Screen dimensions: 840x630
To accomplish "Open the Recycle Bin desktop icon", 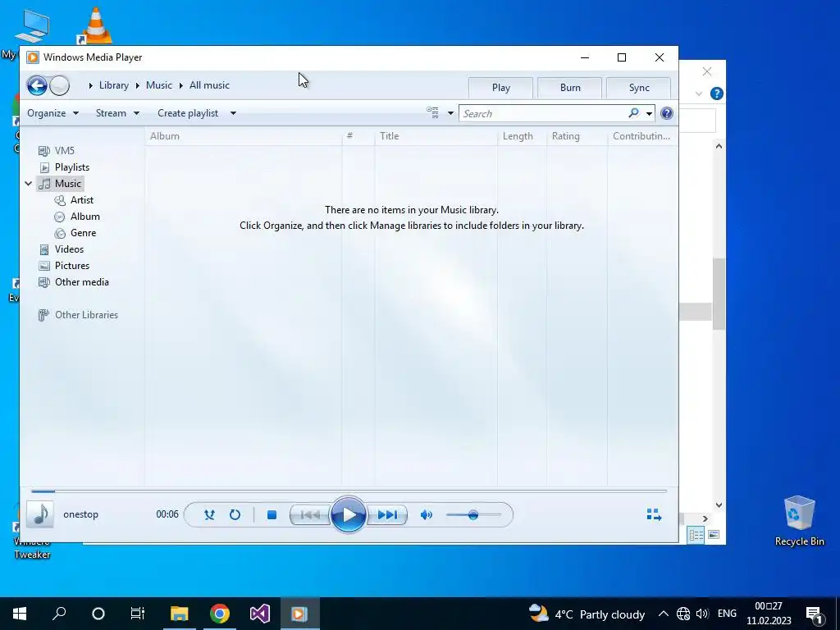I will coord(799,521).
